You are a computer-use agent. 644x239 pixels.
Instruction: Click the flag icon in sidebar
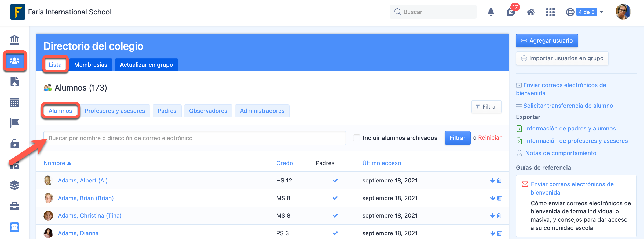(x=14, y=123)
